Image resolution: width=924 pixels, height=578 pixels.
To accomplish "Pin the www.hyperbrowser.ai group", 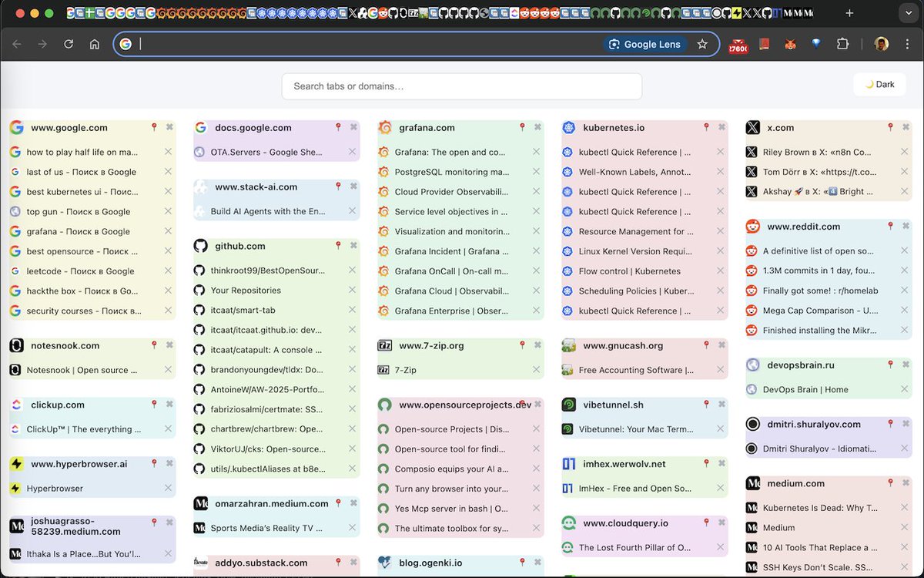I will [x=154, y=463].
